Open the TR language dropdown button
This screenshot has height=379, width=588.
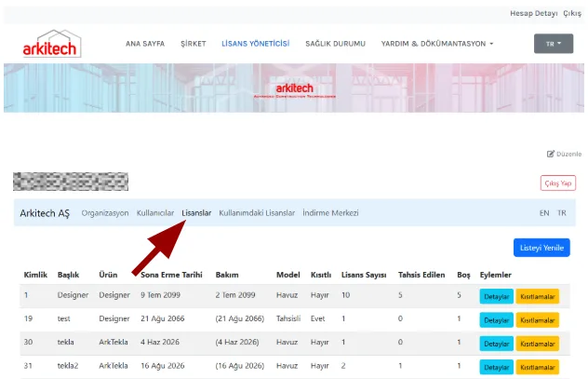554,44
